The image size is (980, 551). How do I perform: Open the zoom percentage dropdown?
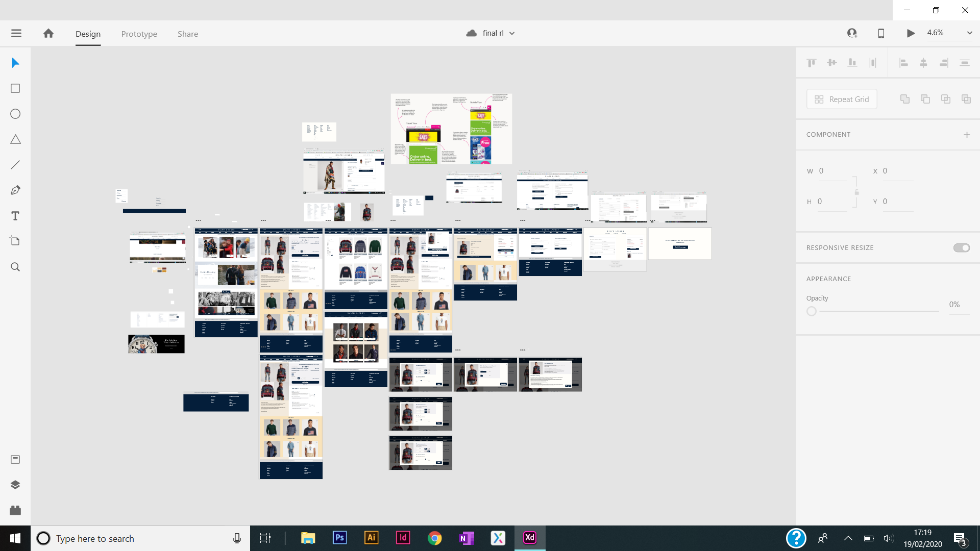coord(969,33)
